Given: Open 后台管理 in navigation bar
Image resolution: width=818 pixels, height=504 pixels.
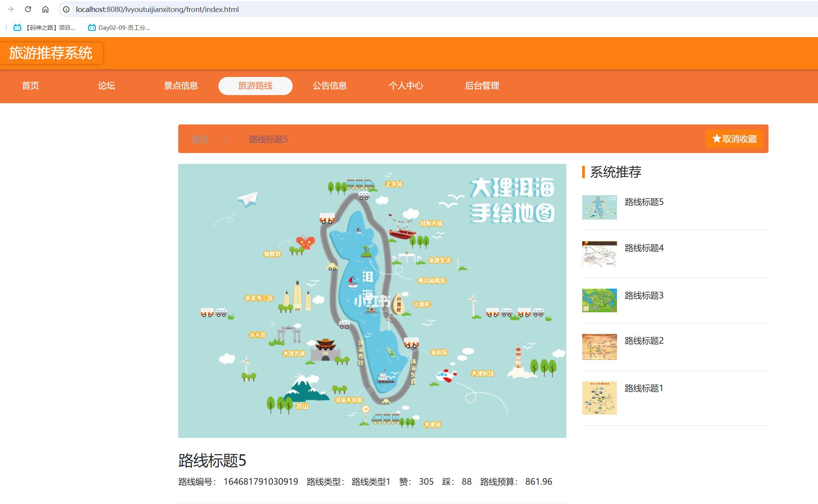Looking at the screenshot, I should click(x=482, y=86).
